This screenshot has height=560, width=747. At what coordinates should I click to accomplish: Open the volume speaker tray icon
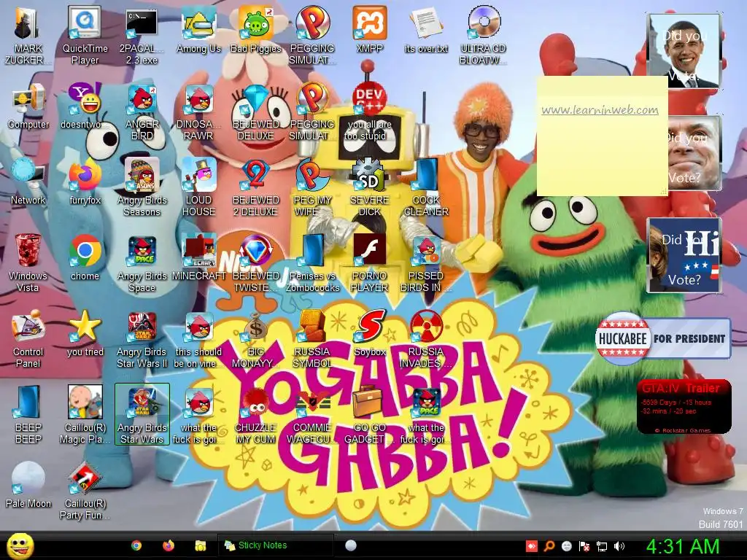[x=619, y=546]
